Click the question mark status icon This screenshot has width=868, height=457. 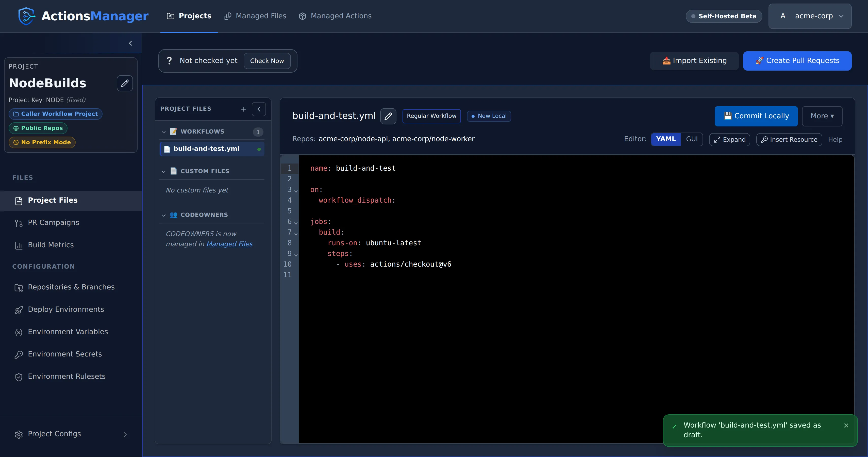pyautogui.click(x=169, y=61)
